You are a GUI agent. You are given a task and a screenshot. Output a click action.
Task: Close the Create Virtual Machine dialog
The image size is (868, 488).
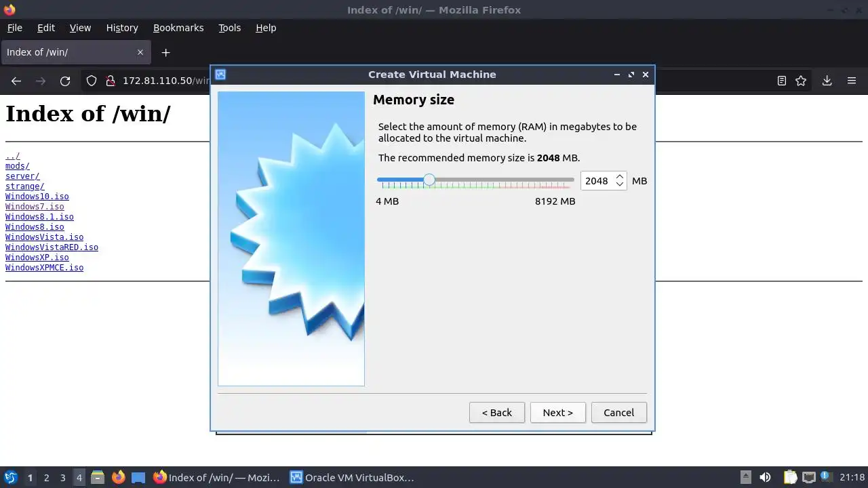pos(646,75)
